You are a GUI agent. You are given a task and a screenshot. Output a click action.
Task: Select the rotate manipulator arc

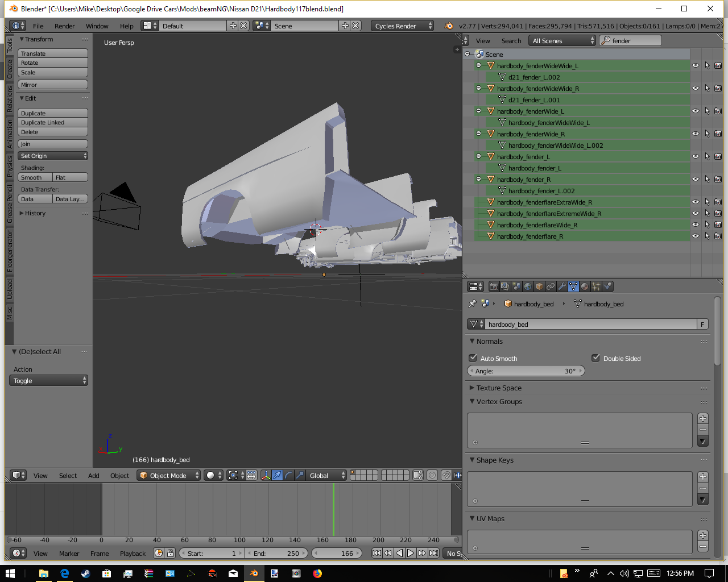(x=288, y=475)
